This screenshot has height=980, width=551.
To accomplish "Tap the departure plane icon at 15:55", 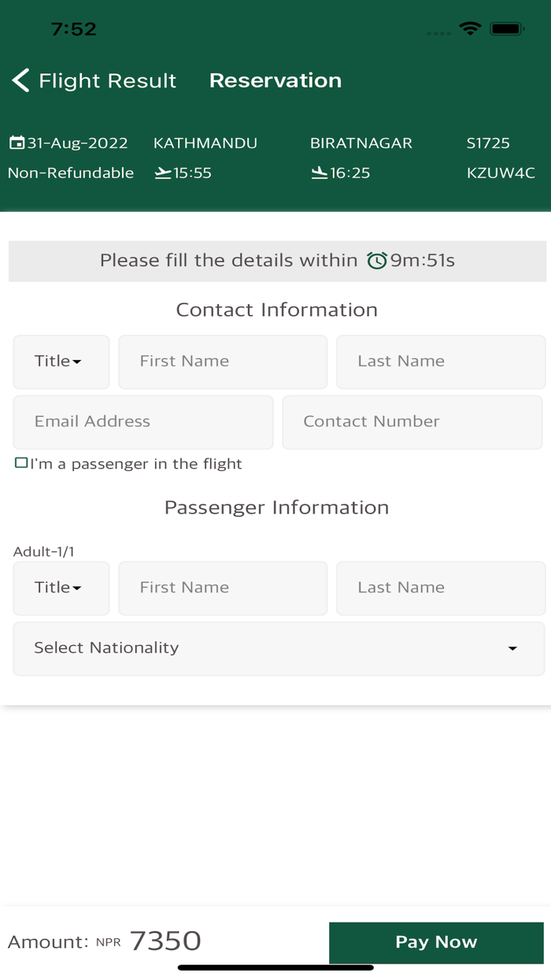I will pos(163,173).
